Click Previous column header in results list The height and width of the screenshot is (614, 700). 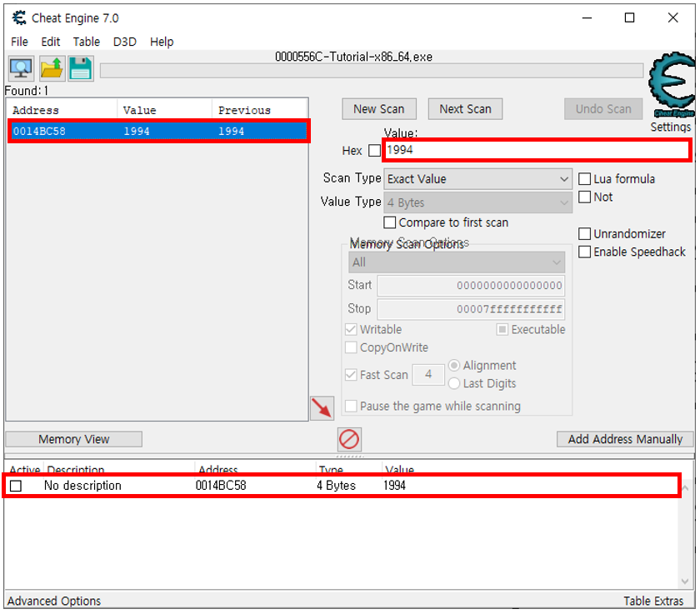pos(259,110)
